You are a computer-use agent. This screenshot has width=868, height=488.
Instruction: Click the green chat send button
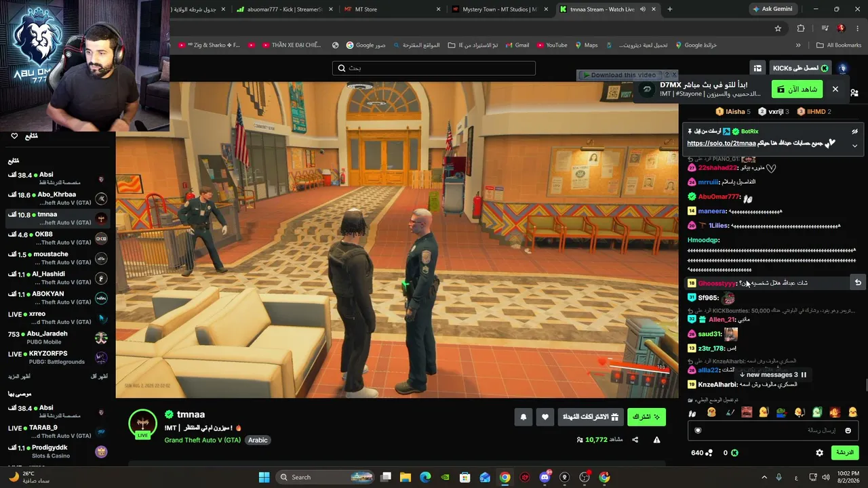(845, 453)
